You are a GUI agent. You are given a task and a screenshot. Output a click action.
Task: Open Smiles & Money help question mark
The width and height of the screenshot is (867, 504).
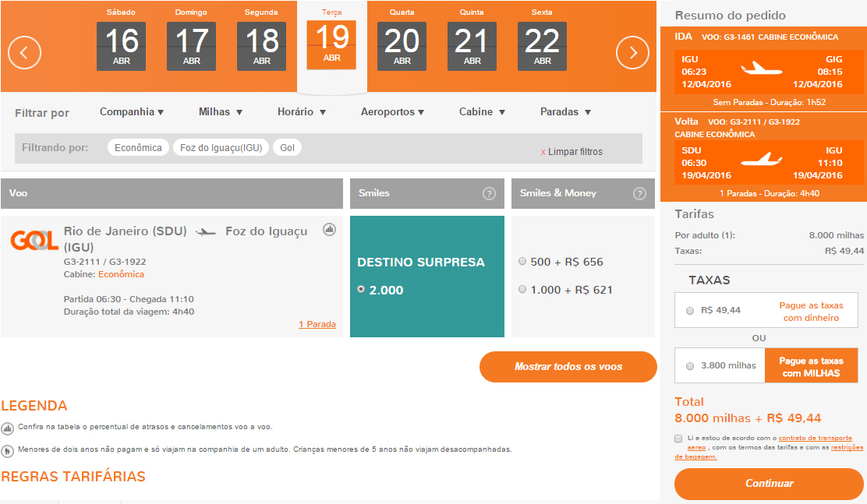[x=639, y=193]
